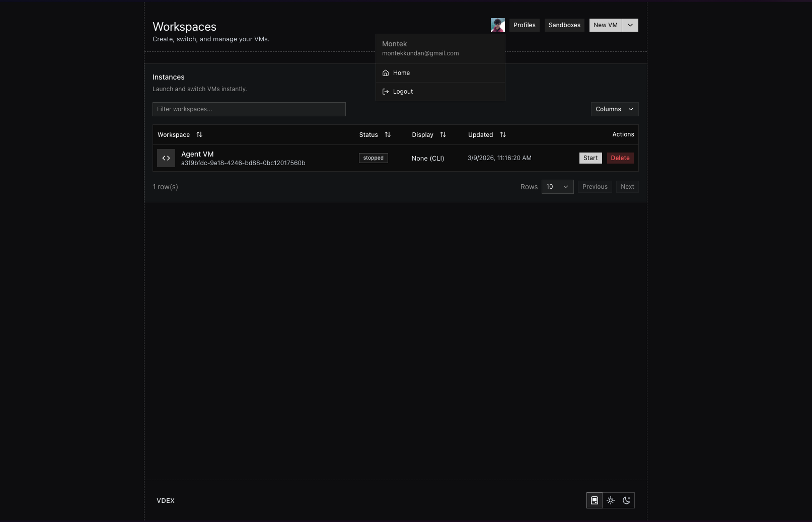812x522 pixels.
Task: Select Home from the user menu
Action: [440, 73]
